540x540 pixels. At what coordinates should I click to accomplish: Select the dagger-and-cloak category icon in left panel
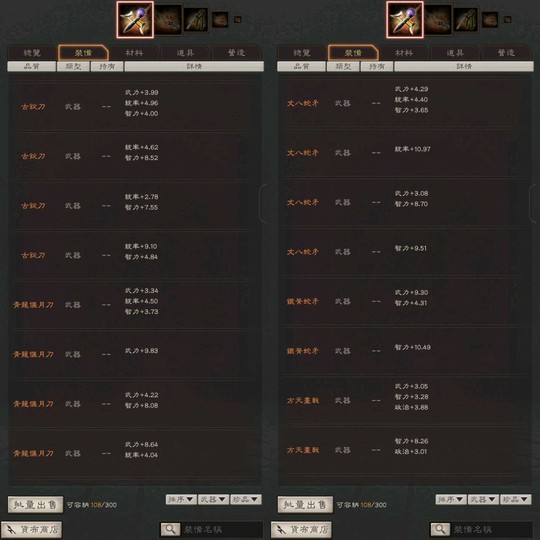coord(196,20)
